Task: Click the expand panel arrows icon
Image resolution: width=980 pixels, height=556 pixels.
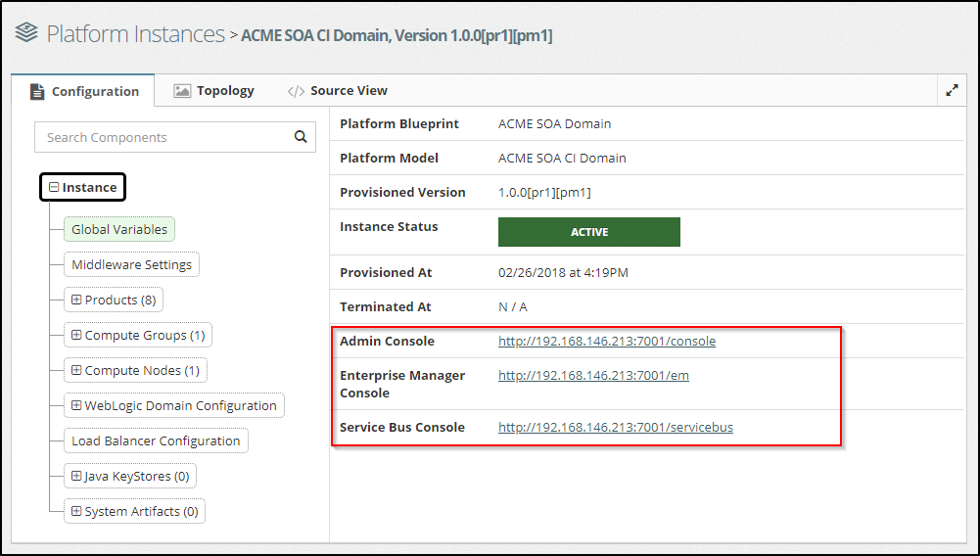Action: pyautogui.click(x=952, y=90)
